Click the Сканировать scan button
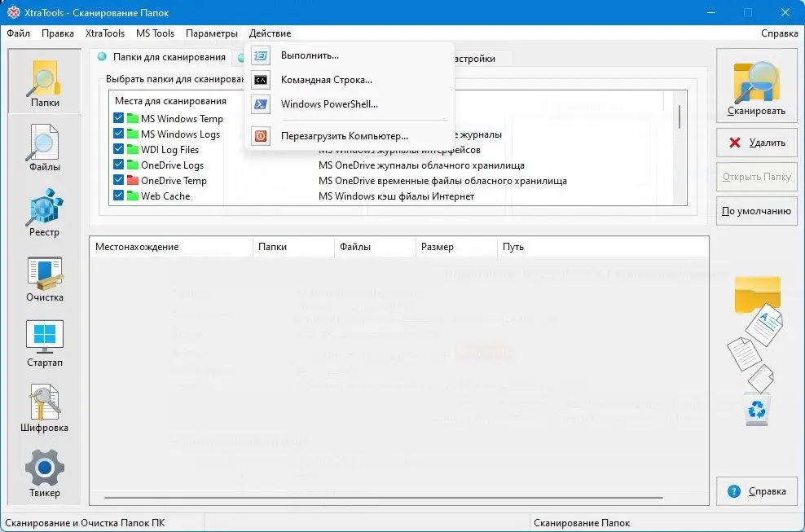 click(756, 86)
